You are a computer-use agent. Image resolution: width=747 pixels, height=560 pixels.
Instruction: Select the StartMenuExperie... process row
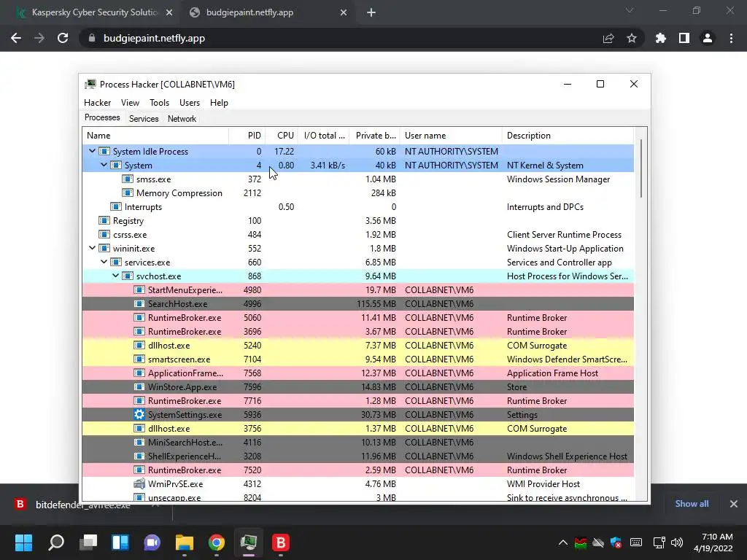click(x=357, y=289)
